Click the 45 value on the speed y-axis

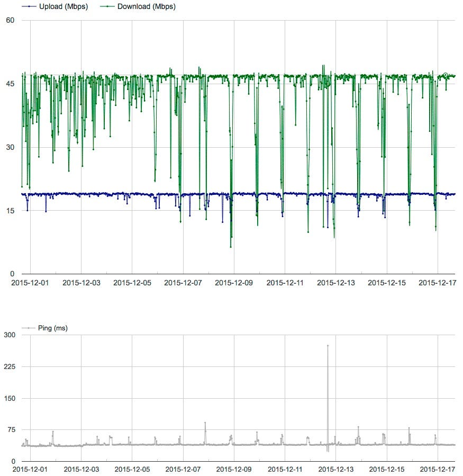pos(10,84)
